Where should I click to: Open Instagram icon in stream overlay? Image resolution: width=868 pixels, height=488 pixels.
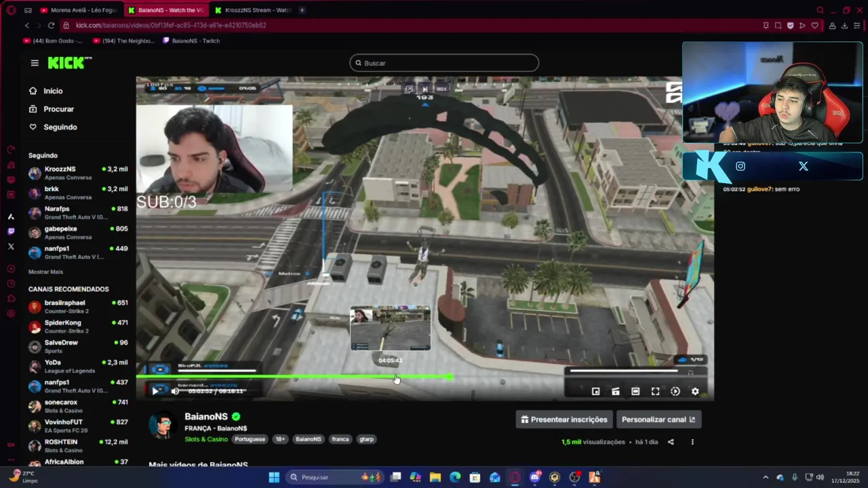point(741,166)
